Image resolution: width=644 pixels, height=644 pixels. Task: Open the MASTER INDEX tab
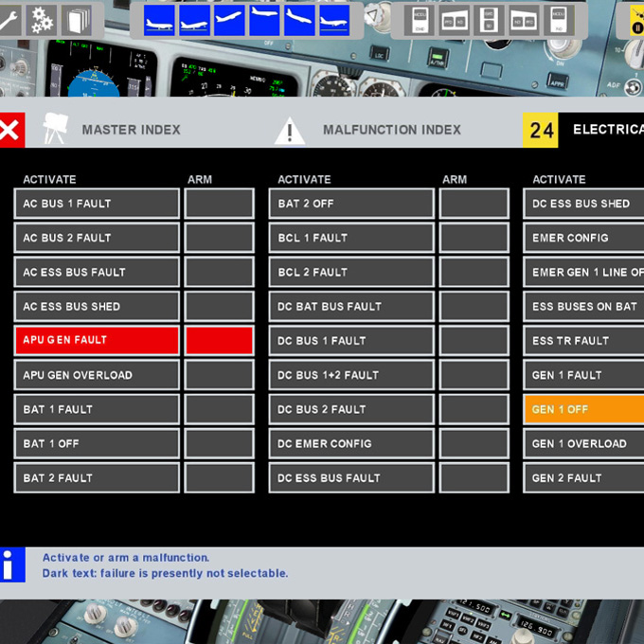(131, 130)
